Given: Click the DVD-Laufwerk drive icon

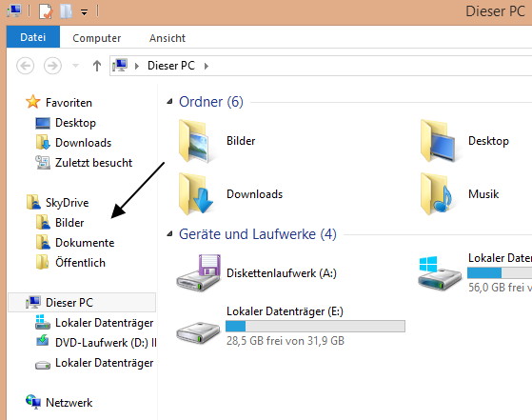Looking at the screenshot, I should [43, 341].
